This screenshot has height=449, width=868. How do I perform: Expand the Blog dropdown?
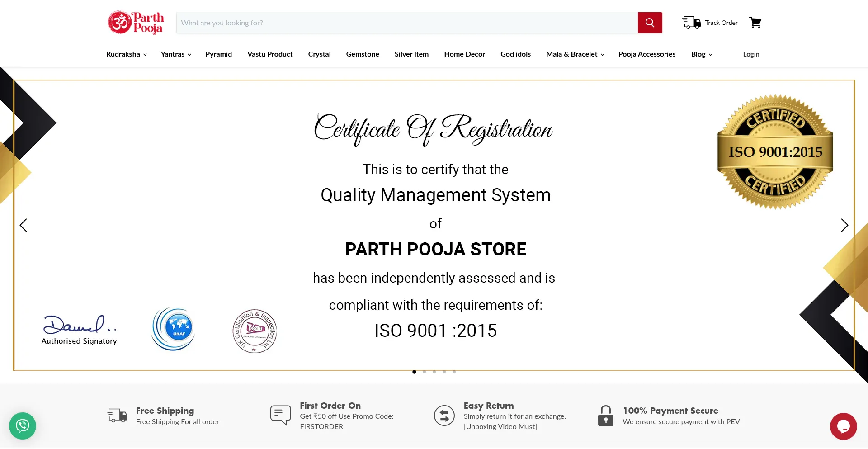[x=702, y=54]
